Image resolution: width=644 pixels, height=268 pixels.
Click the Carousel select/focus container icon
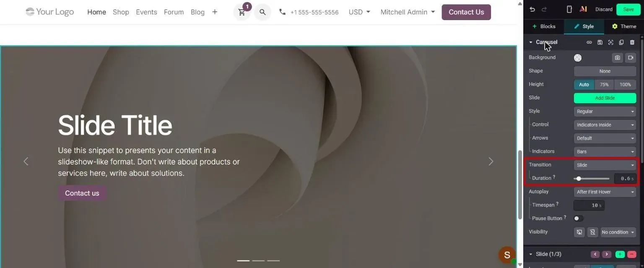pyautogui.click(x=610, y=42)
